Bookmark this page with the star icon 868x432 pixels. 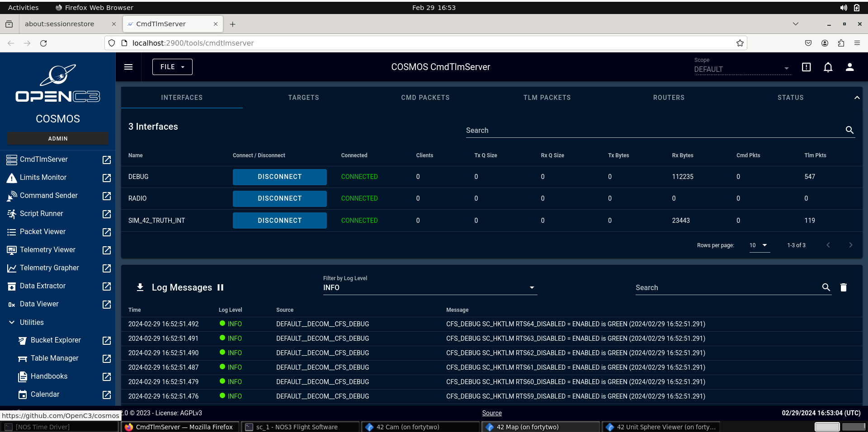pyautogui.click(x=740, y=43)
